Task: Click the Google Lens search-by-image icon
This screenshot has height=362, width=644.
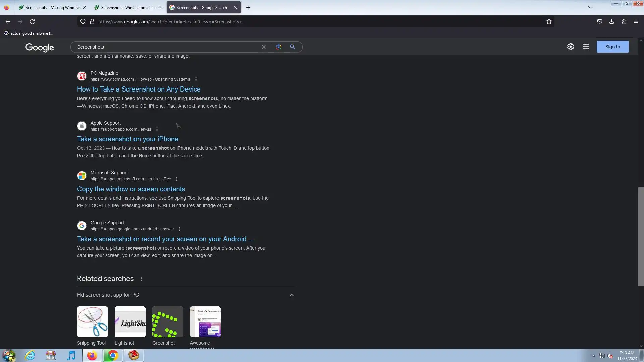Action: (x=278, y=47)
